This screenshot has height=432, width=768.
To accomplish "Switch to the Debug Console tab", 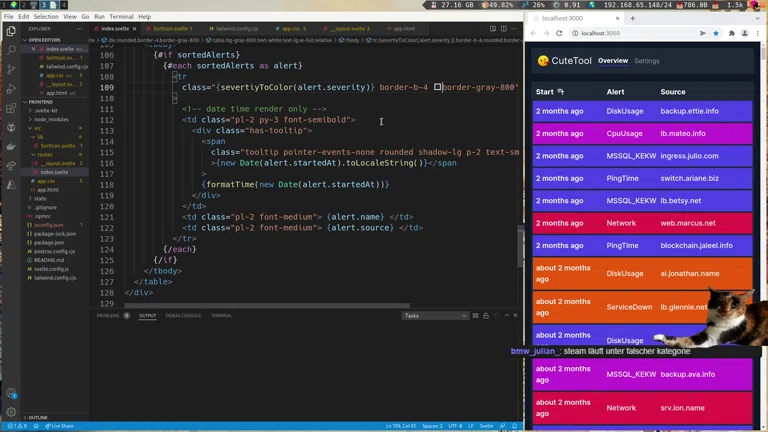I will point(183,316).
